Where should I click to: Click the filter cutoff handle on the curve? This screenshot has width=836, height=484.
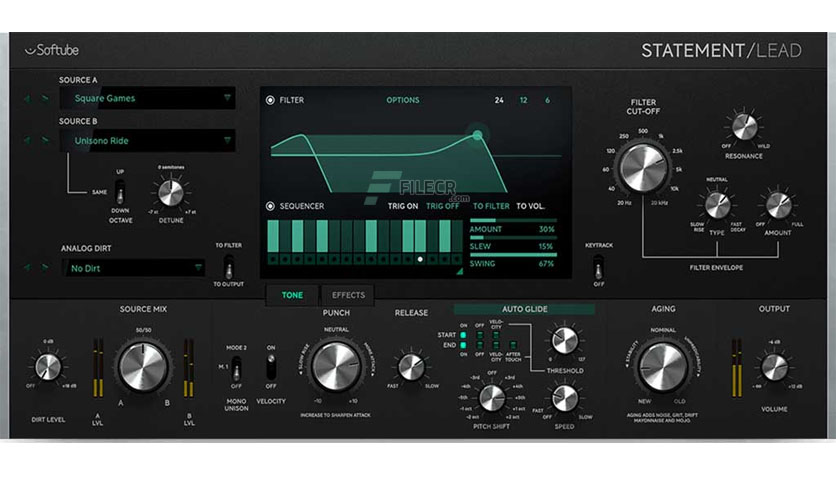pyautogui.click(x=477, y=135)
